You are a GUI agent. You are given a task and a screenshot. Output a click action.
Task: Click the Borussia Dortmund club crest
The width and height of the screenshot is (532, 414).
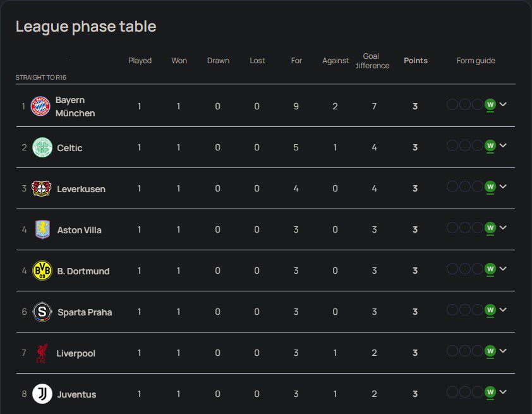pyautogui.click(x=42, y=271)
